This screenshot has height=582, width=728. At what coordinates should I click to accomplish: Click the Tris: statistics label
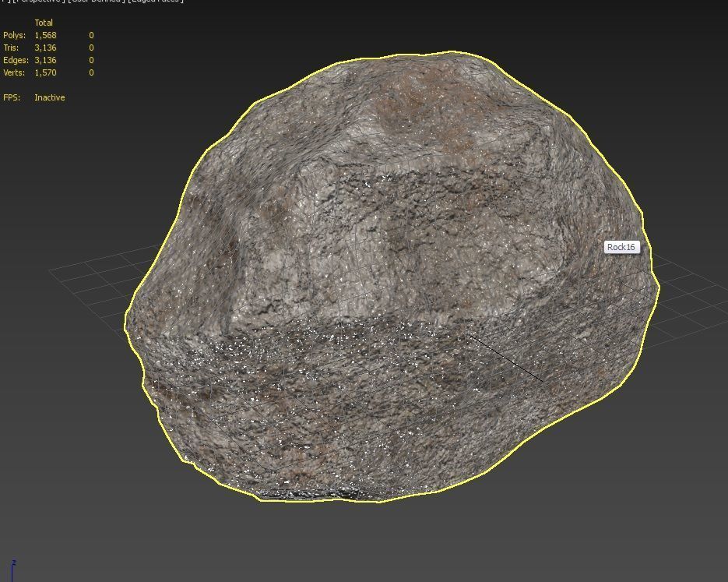click(11, 48)
